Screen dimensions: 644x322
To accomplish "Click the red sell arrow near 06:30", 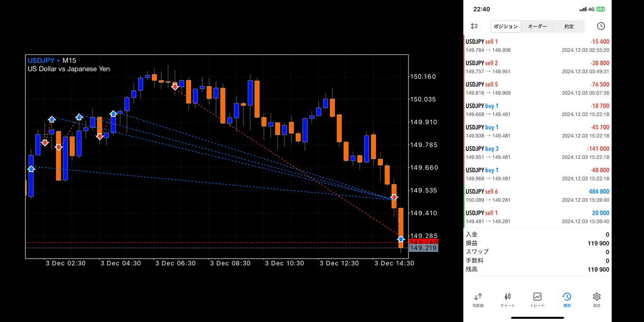I will point(175,86).
